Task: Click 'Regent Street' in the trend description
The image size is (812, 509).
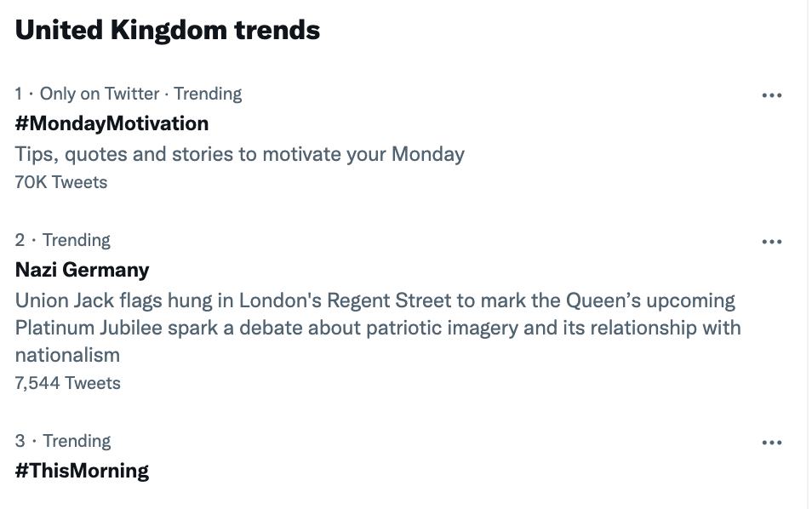Action: [395, 300]
